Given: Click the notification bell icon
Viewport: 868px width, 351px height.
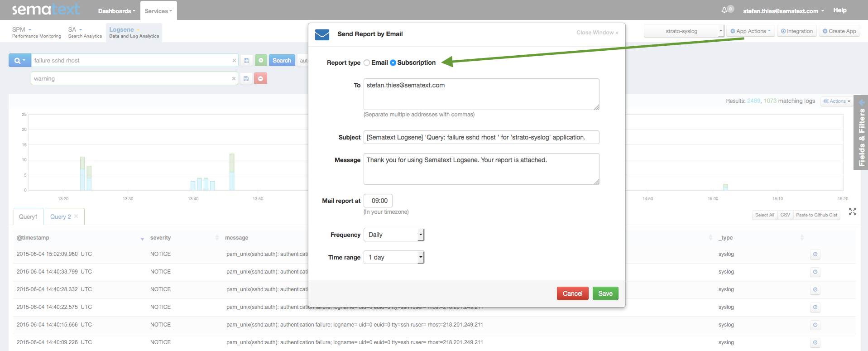Looking at the screenshot, I should 724,10.
